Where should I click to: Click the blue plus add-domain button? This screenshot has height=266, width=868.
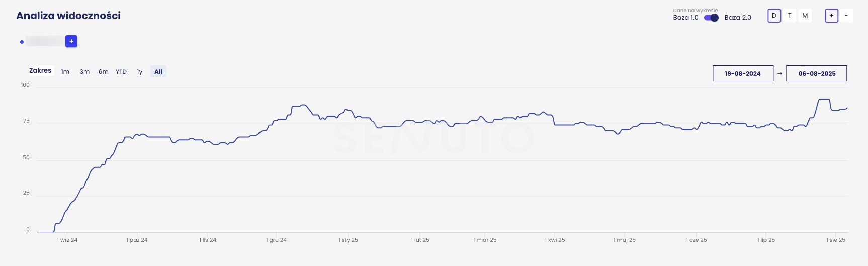[71, 41]
